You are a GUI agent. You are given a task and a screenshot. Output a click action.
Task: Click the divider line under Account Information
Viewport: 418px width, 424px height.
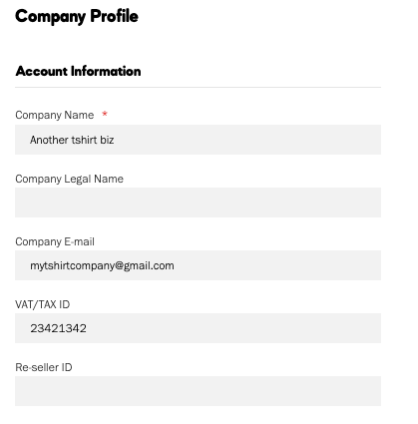[x=198, y=87]
